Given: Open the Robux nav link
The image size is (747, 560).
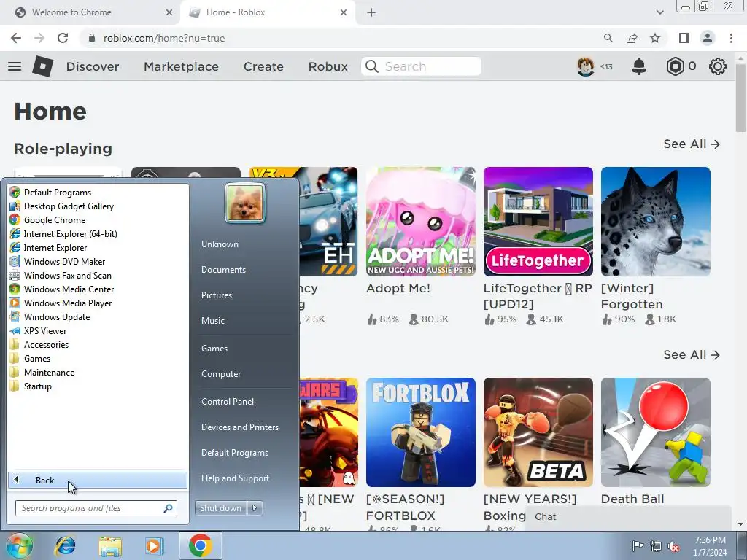Looking at the screenshot, I should coord(328,66).
